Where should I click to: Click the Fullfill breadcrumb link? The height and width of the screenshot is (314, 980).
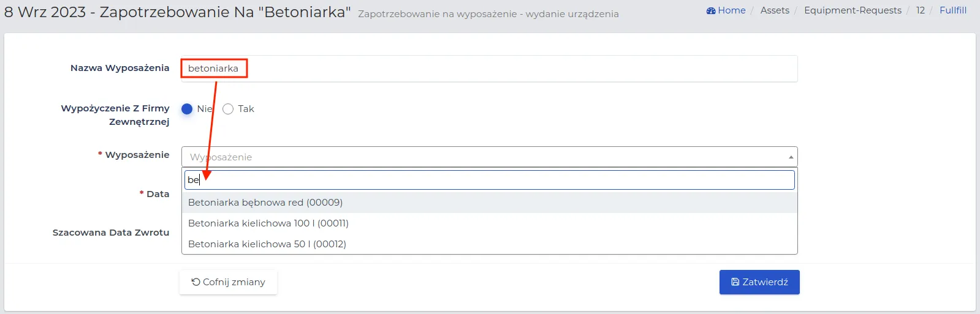click(953, 10)
